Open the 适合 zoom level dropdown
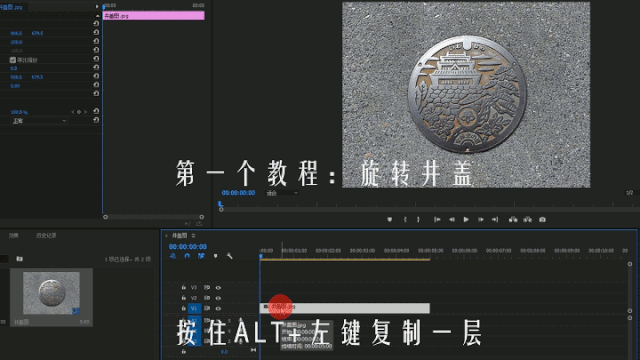 (282, 193)
